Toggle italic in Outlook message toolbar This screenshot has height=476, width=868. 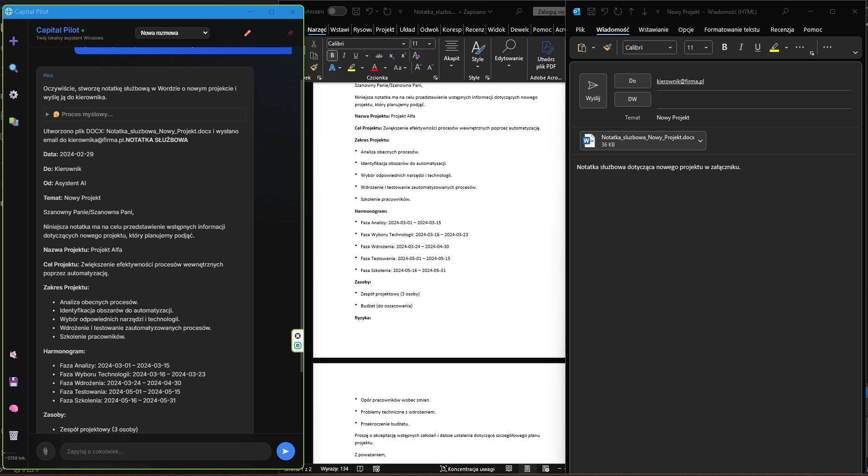(x=741, y=47)
